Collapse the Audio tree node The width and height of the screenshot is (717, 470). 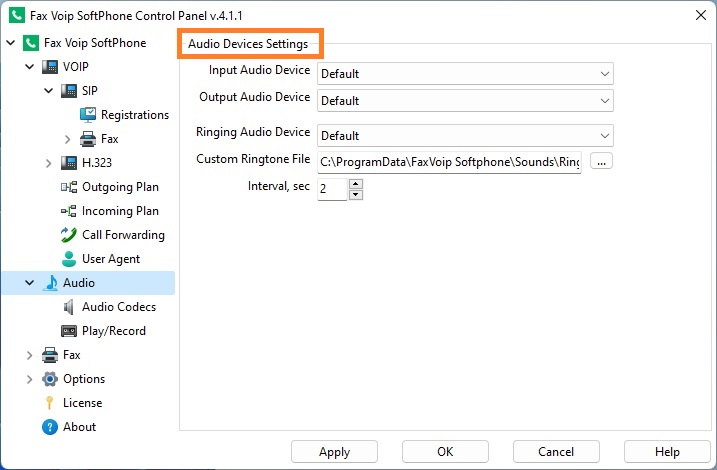(x=30, y=283)
